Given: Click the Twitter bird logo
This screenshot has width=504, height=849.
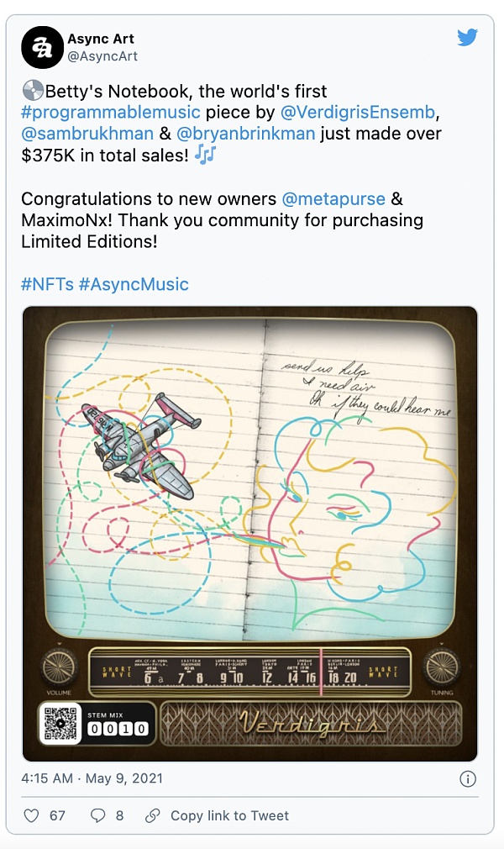Looking at the screenshot, I should (467, 38).
